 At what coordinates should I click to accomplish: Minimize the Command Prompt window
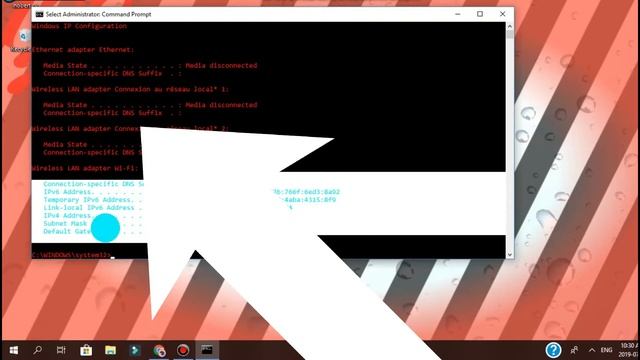(458, 14)
